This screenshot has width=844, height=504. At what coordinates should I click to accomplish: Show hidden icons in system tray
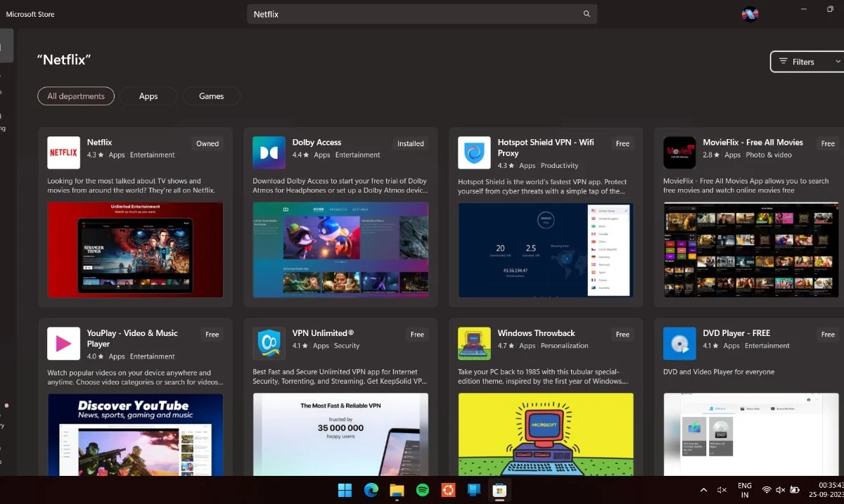point(703,490)
